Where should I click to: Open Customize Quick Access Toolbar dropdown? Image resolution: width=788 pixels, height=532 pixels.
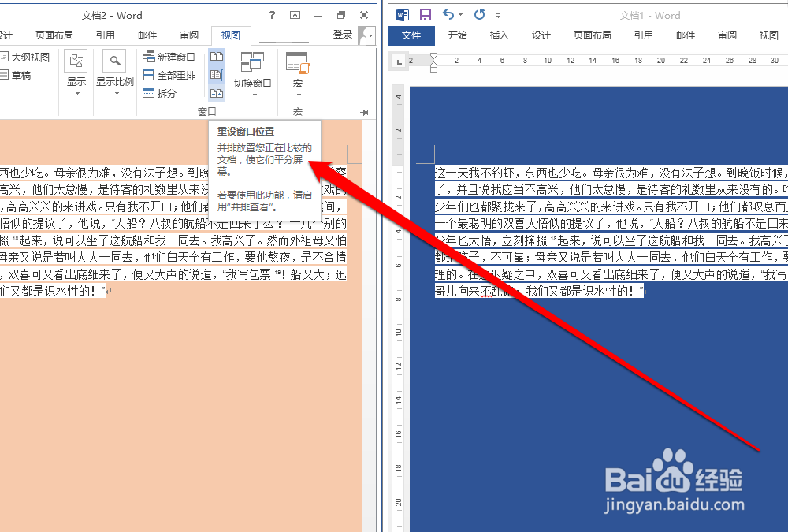(498, 16)
